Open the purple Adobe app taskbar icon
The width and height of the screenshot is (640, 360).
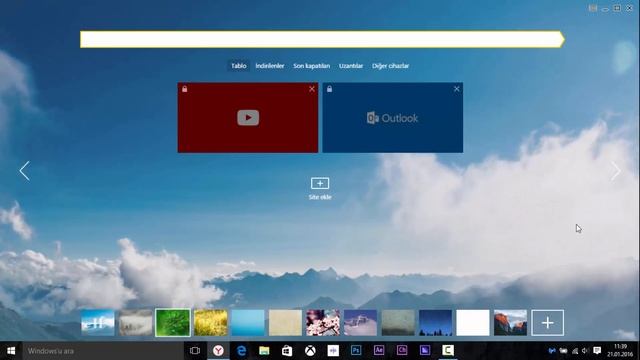click(425, 351)
